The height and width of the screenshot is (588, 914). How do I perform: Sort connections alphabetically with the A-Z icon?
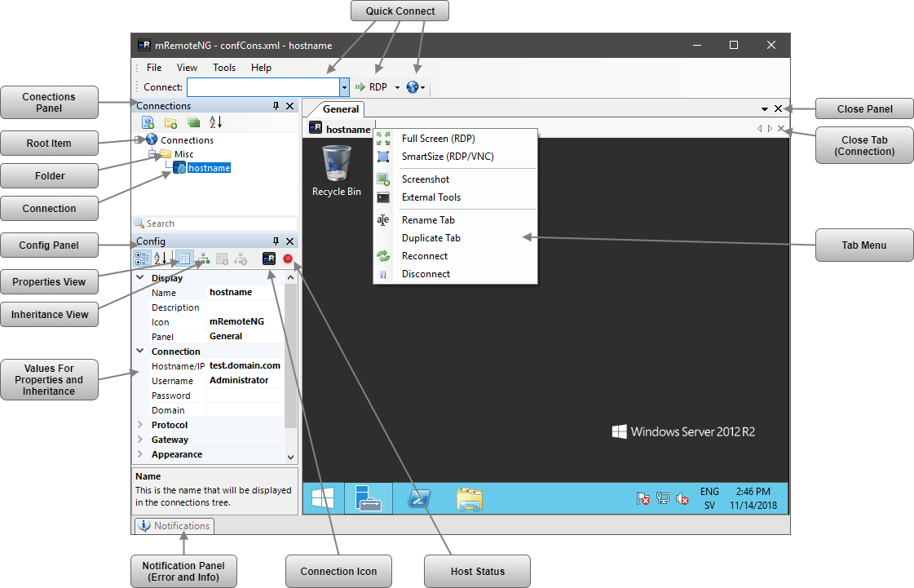214,122
